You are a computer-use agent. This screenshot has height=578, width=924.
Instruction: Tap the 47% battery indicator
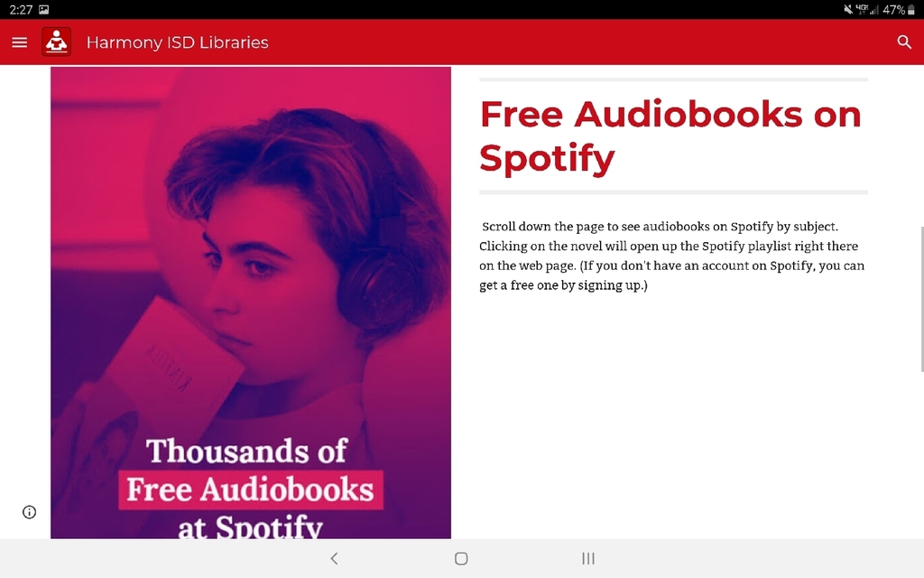[x=899, y=9]
